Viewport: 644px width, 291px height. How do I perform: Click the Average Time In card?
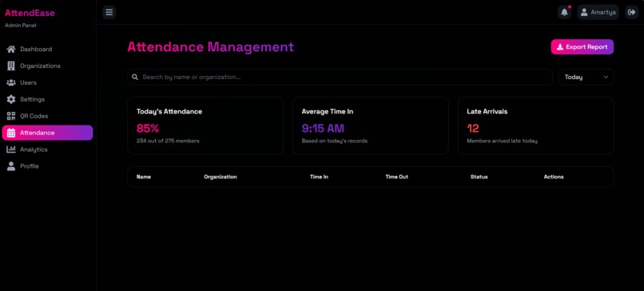pos(371,126)
